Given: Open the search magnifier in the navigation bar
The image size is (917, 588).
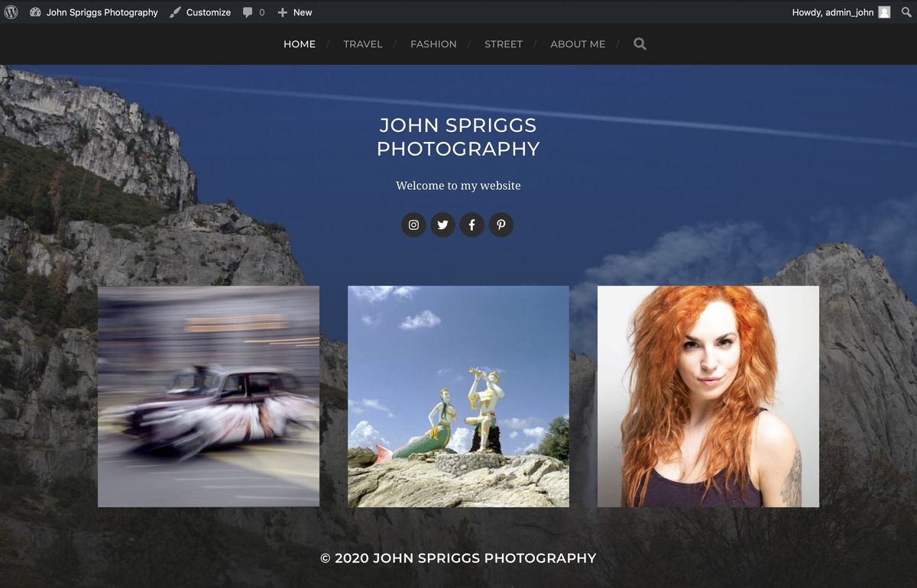Looking at the screenshot, I should pos(639,44).
